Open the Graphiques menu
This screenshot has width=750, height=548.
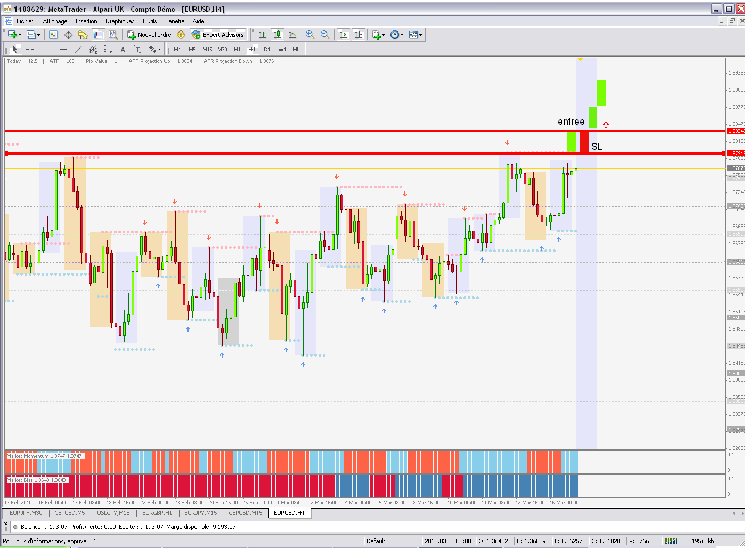pyautogui.click(x=120, y=21)
